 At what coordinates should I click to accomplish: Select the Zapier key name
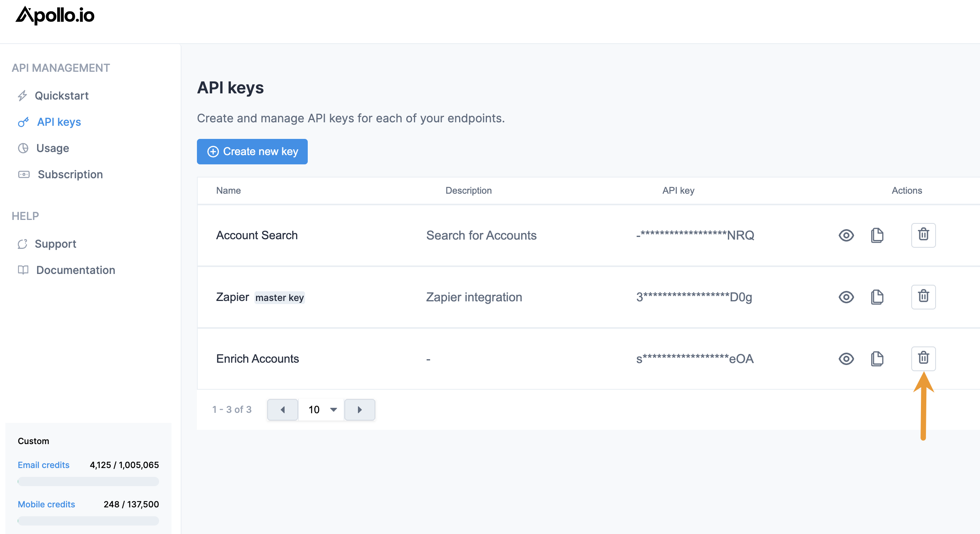click(232, 297)
